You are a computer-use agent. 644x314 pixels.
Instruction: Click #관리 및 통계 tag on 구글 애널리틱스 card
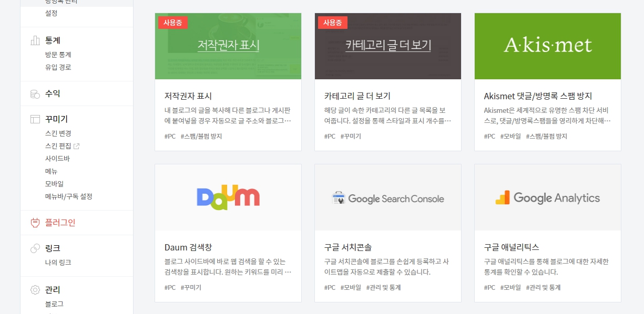(544, 288)
